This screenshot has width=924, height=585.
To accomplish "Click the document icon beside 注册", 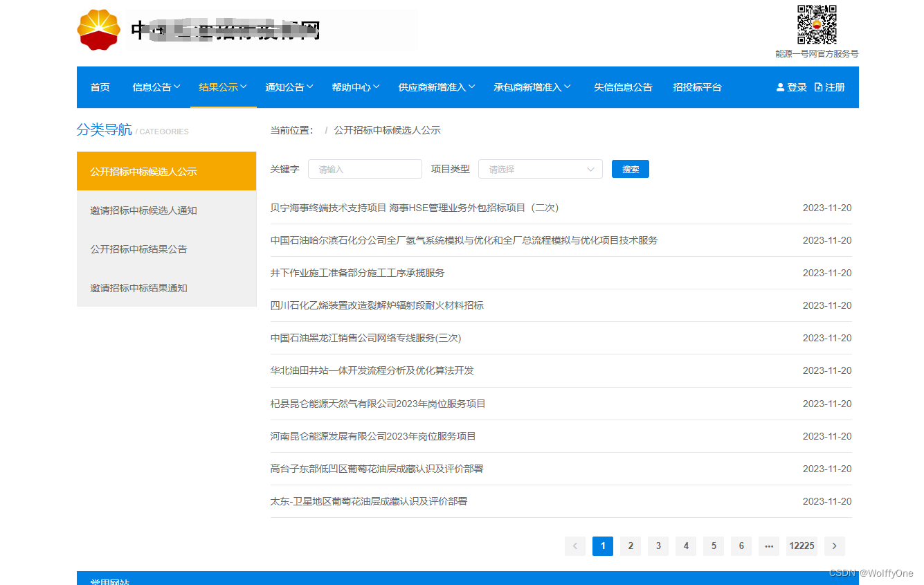I will [x=817, y=87].
